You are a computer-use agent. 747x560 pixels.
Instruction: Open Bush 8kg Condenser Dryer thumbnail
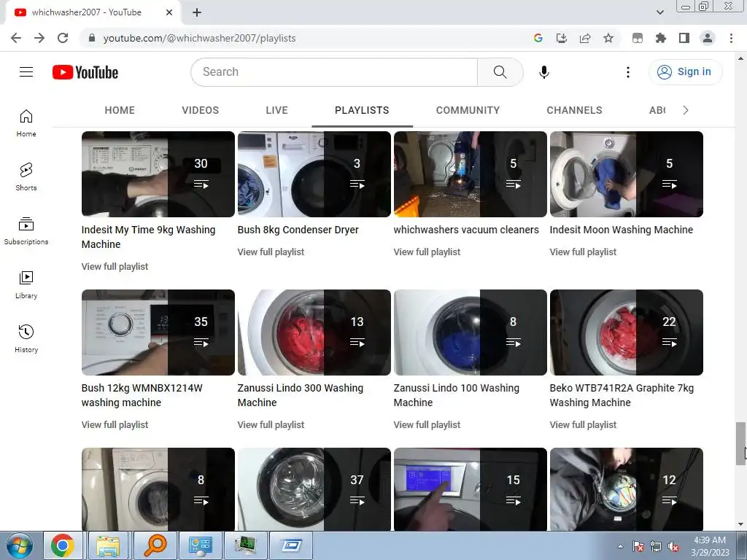pyautogui.click(x=314, y=174)
